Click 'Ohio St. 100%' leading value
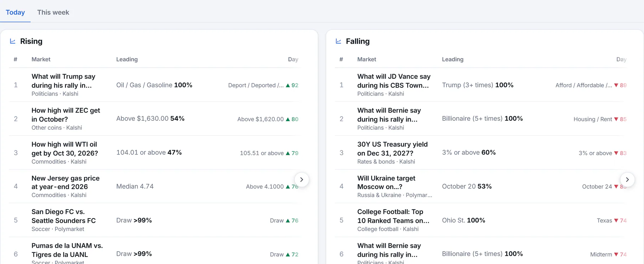644x264 pixels. (x=464, y=220)
